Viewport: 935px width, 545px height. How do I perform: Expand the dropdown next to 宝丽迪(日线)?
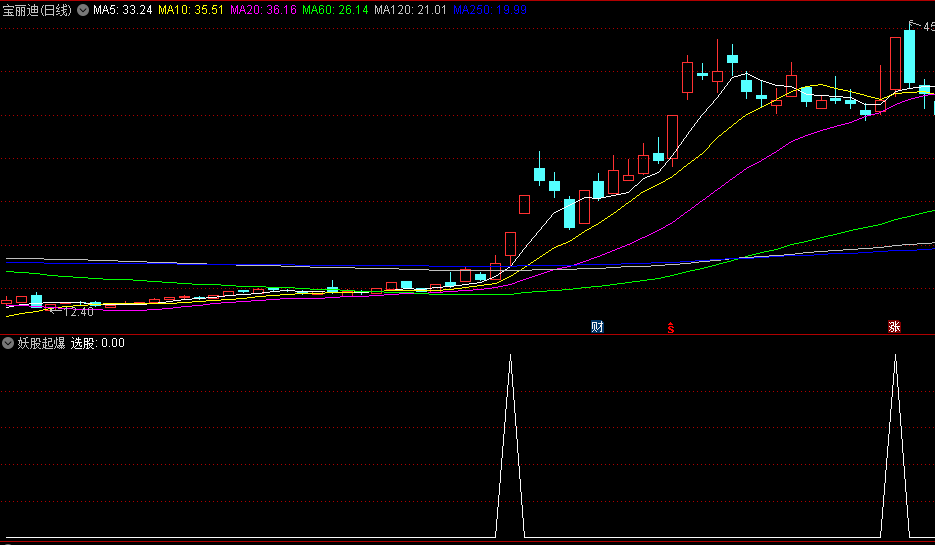click(x=82, y=10)
